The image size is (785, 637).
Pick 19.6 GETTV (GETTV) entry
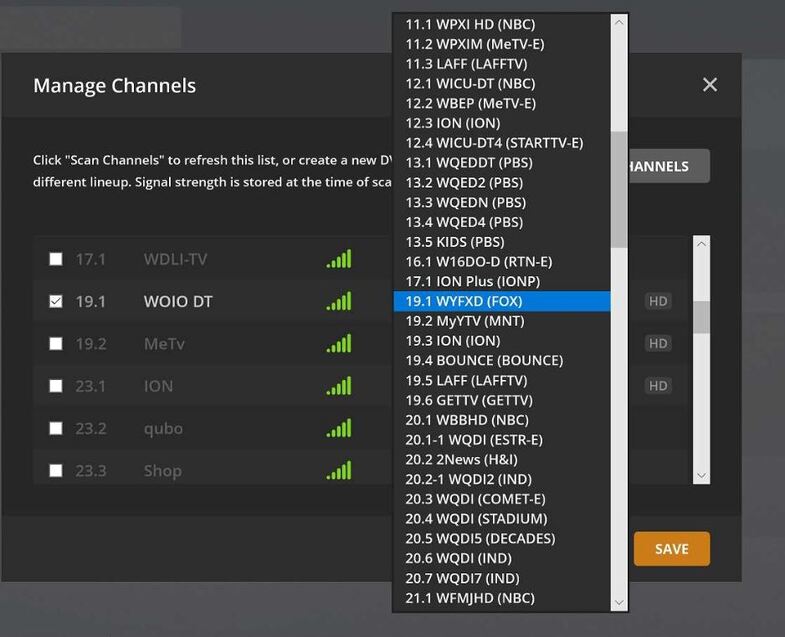coord(502,400)
